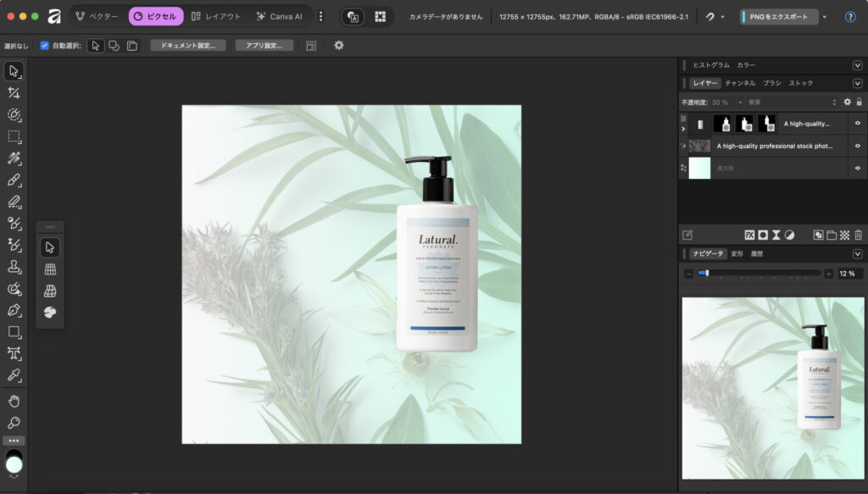Choose the Pen tool

(14, 310)
